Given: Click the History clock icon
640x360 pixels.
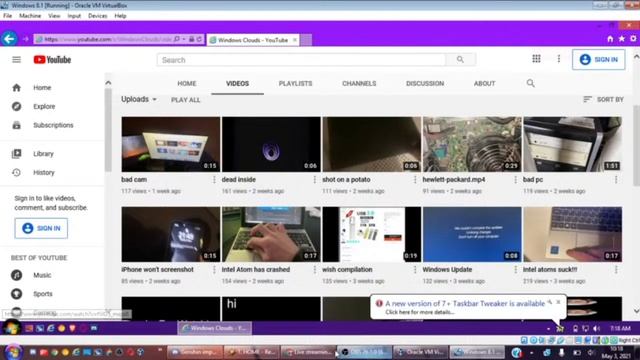Looking at the screenshot, I should 16,172.
